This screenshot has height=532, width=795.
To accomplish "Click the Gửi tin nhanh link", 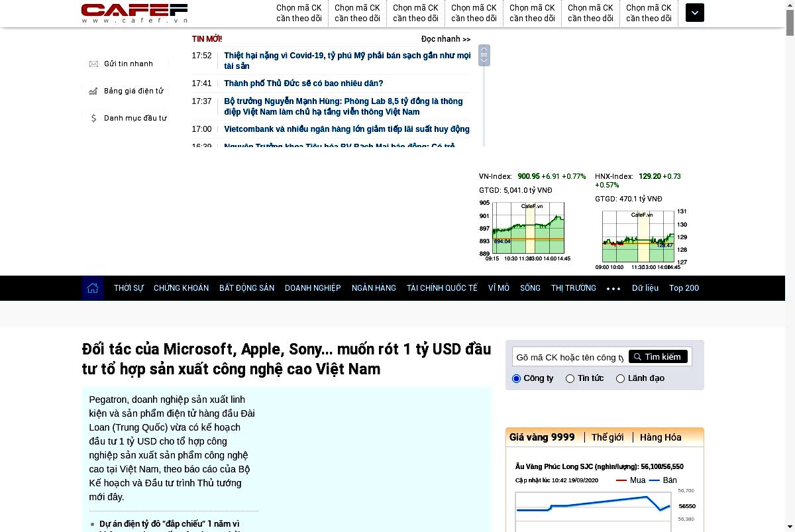I will 129,64.
